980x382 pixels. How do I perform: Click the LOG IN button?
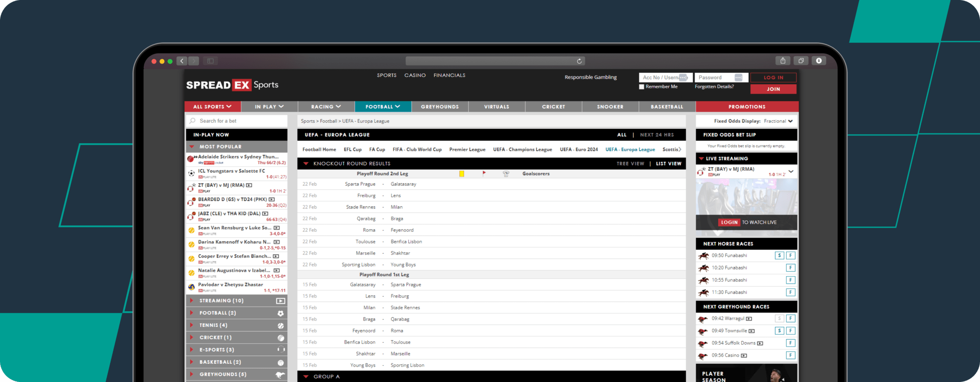point(773,77)
